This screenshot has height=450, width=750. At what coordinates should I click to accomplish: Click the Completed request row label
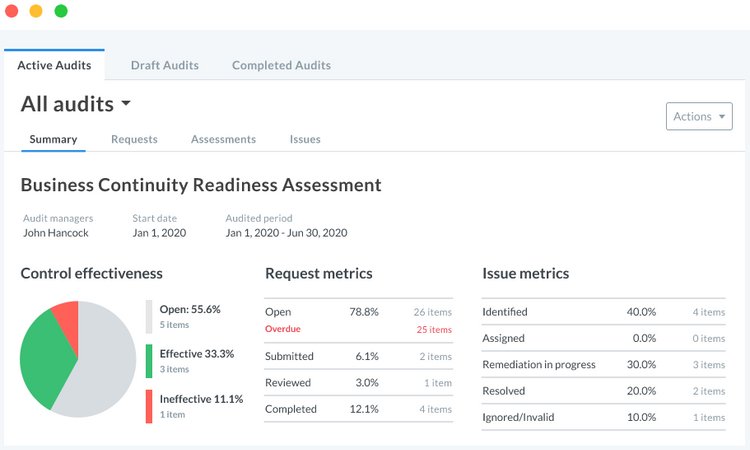pyautogui.click(x=291, y=409)
